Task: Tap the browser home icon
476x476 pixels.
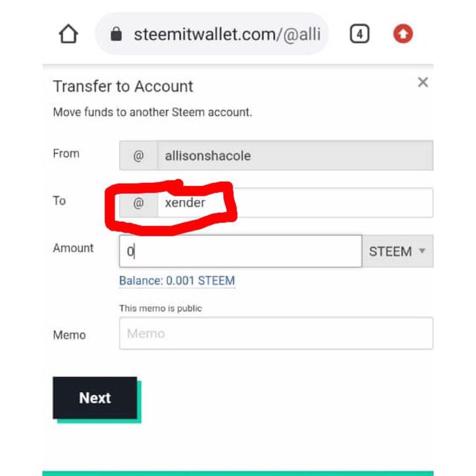Action: 68,34
